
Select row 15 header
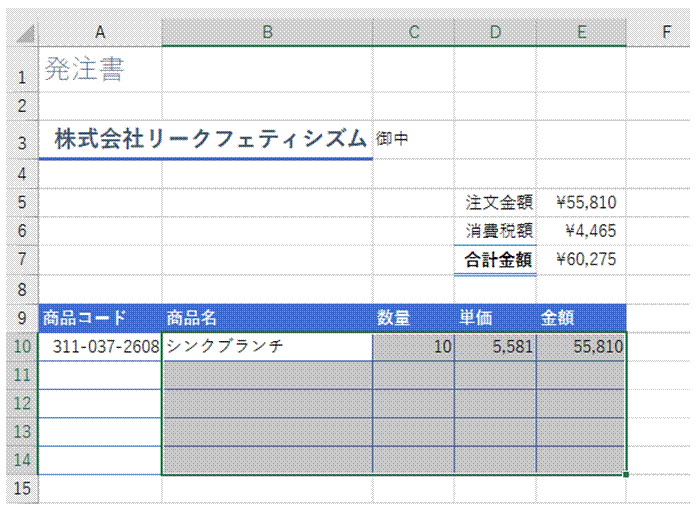pos(22,488)
